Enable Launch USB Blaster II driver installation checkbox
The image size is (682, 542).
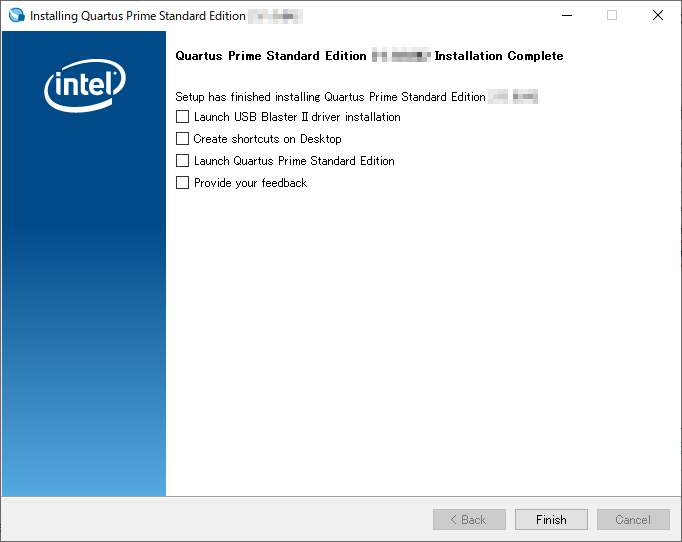click(x=182, y=117)
